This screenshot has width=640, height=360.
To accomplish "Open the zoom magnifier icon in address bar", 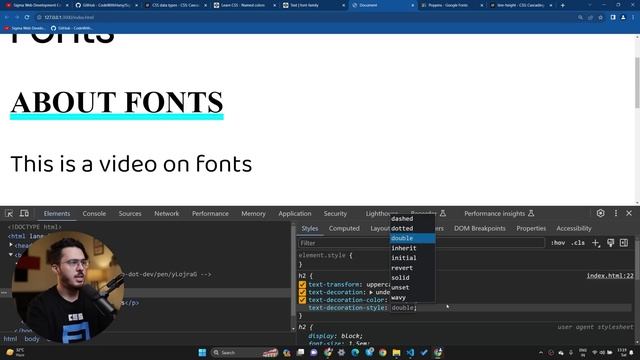I will (580, 18).
